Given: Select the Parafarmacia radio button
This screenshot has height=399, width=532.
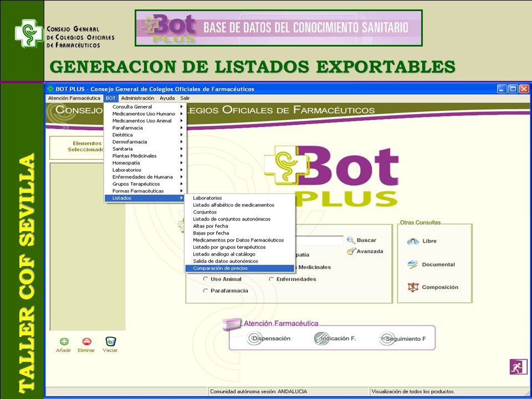Looking at the screenshot, I should point(205,291).
